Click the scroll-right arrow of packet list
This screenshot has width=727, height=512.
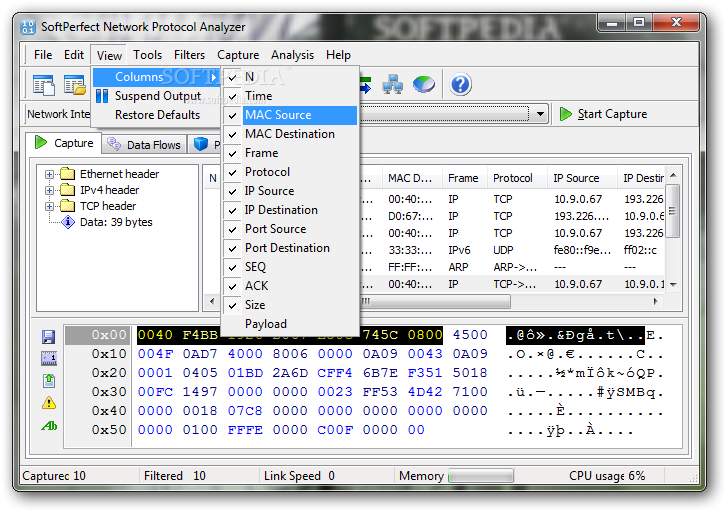(656, 301)
